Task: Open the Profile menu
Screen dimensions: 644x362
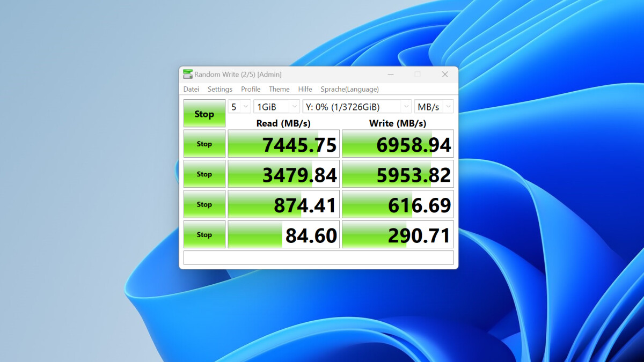Action: 250,89
